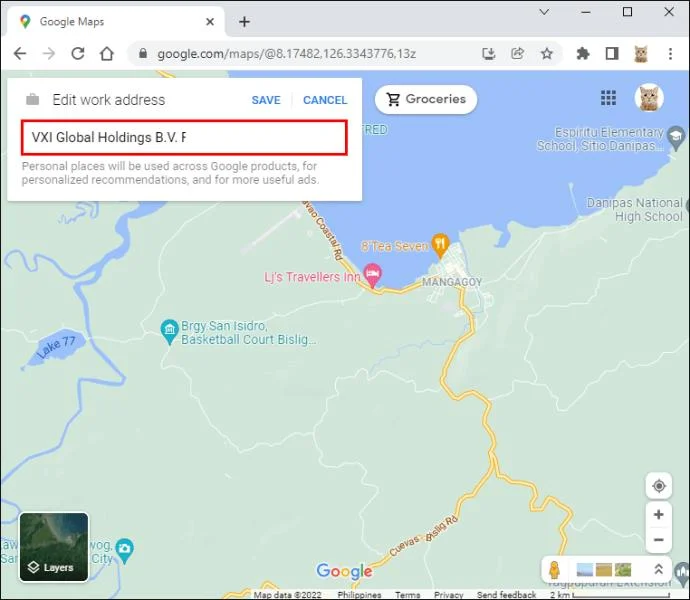Open the Chrome extensions puzzle icon
690x600 pixels.
point(583,54)
